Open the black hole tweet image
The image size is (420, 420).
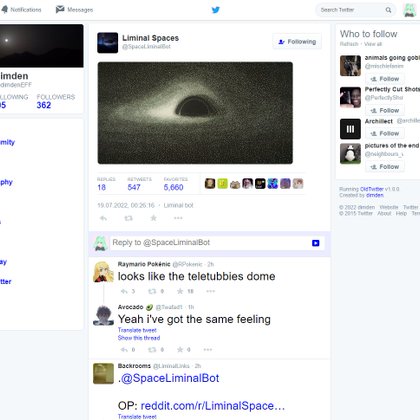coord(195,113)
